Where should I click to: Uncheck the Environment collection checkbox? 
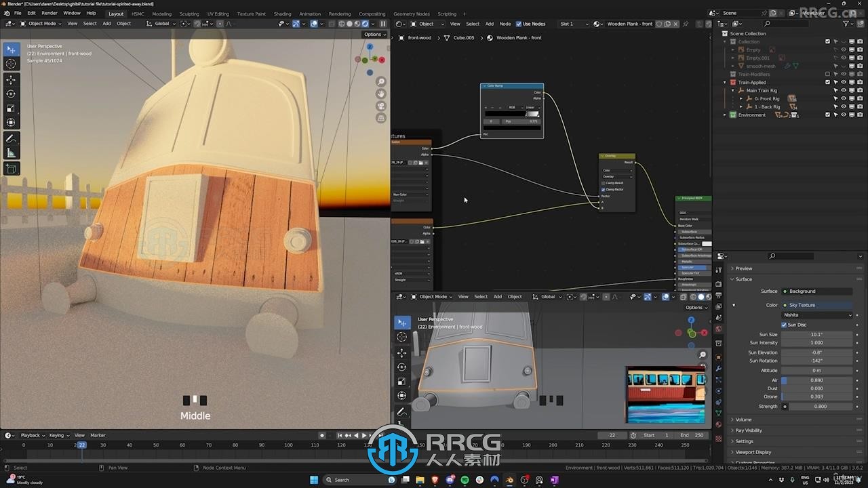(x=827, y=115)
